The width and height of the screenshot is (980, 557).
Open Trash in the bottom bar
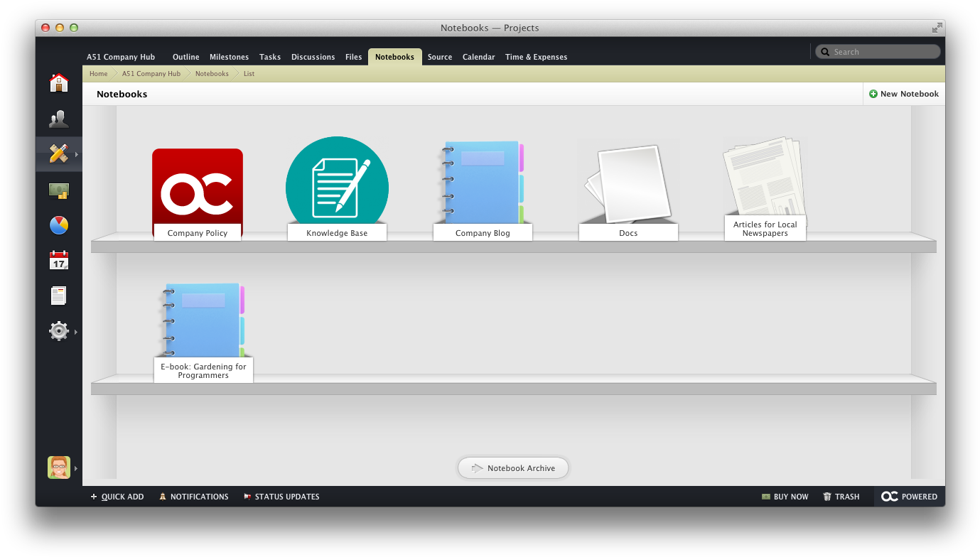(x=841, y=497)
